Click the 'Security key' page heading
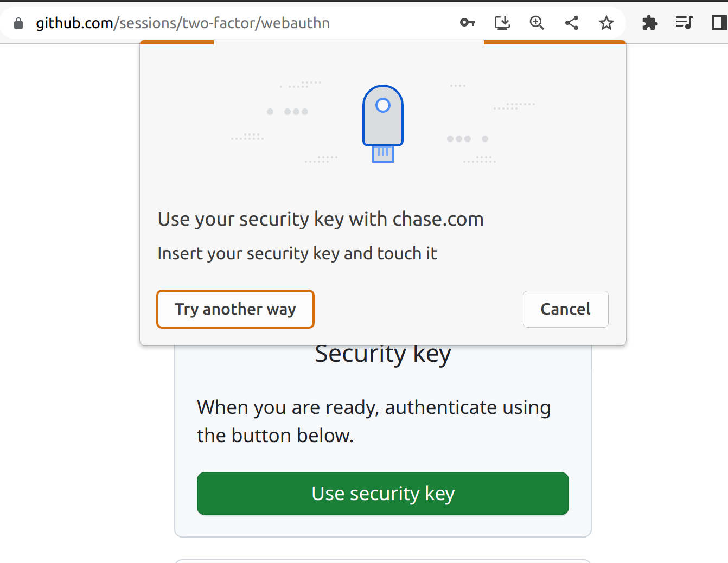The width and height of the screenshot is (728, 563). click(x=382, y=355)
